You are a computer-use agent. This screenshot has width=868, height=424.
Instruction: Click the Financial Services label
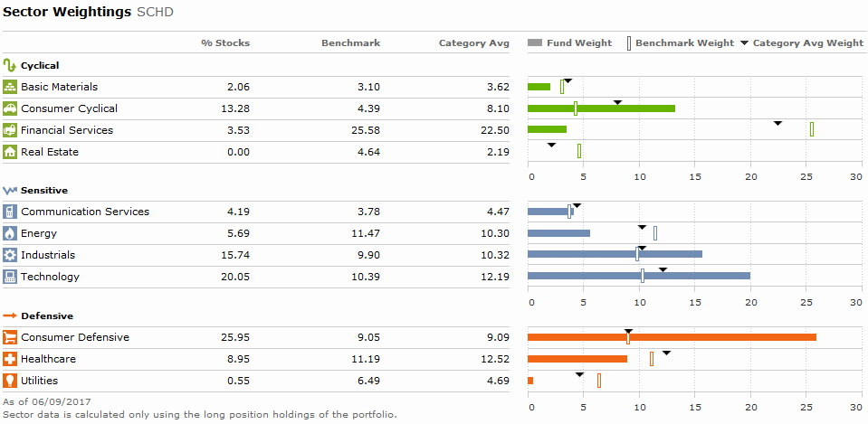tap(67, 130)
